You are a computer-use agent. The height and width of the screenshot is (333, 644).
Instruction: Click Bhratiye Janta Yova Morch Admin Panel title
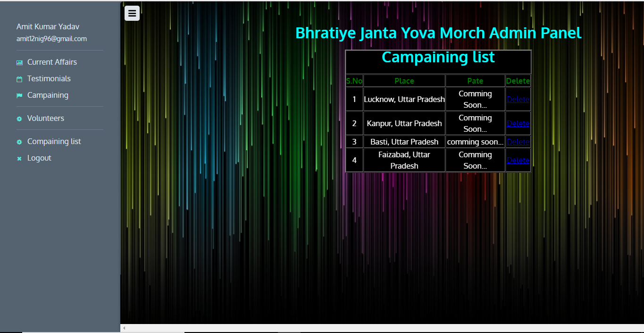(438, 33)
